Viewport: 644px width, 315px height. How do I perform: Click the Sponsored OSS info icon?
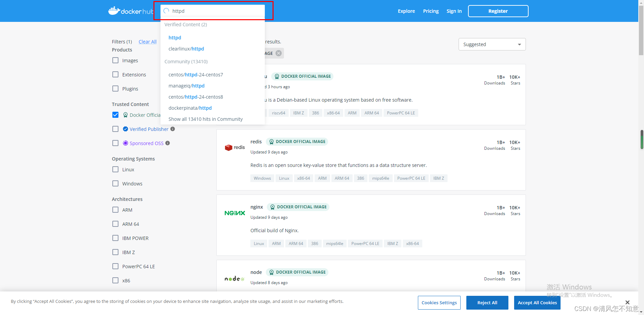[x=168, y=143]
